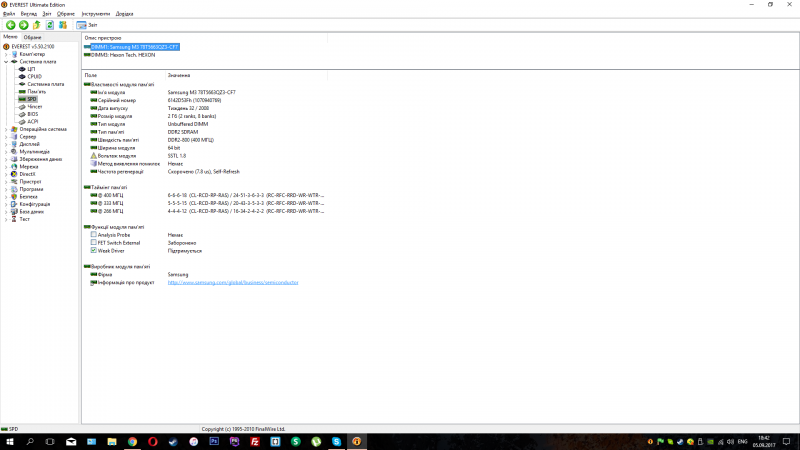This screenshot has height=450, width=800.
Task: Go up one level with the Up arrow
Action: tap(37, 25)
